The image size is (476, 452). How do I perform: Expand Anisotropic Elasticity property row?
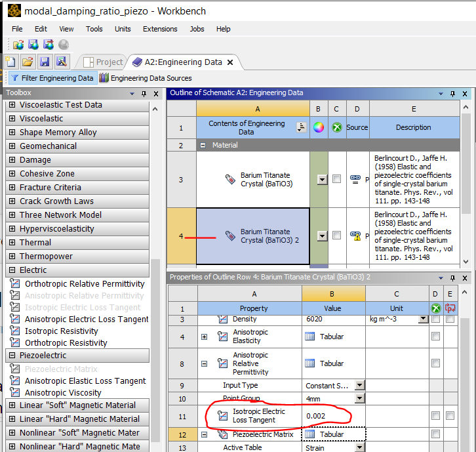point(205,337)
